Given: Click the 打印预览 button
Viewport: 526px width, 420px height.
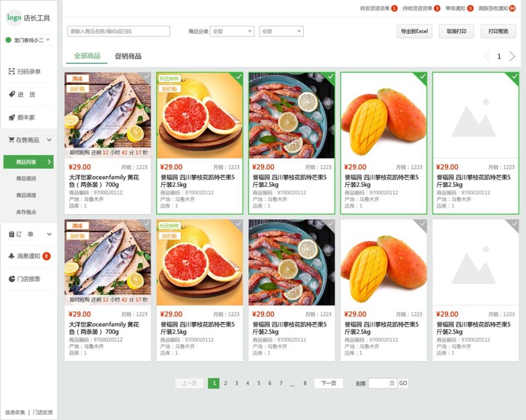Looking at the screenshot, I should click(498, 31).
